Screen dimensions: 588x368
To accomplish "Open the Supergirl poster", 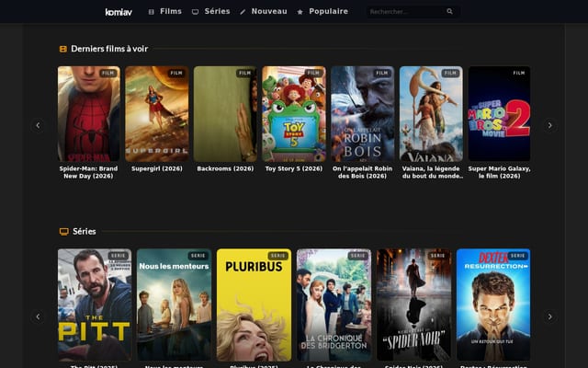I will tap(157, 114).
